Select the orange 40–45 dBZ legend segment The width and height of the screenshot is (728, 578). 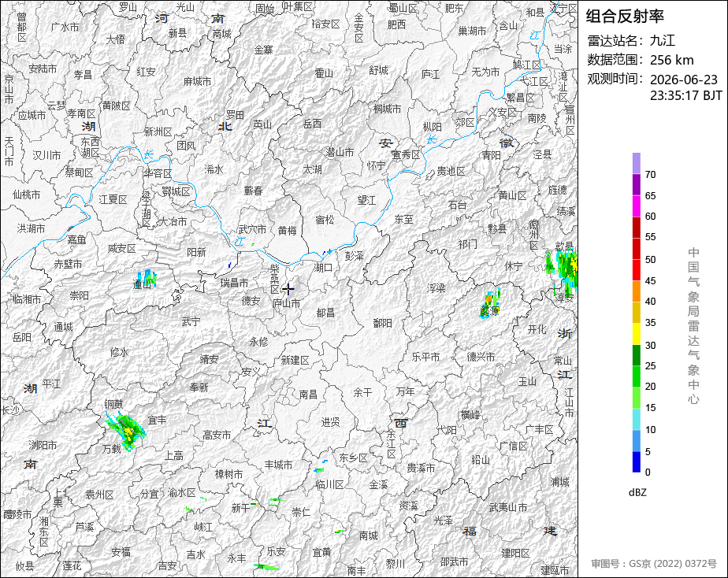click(x=636, y=291)
